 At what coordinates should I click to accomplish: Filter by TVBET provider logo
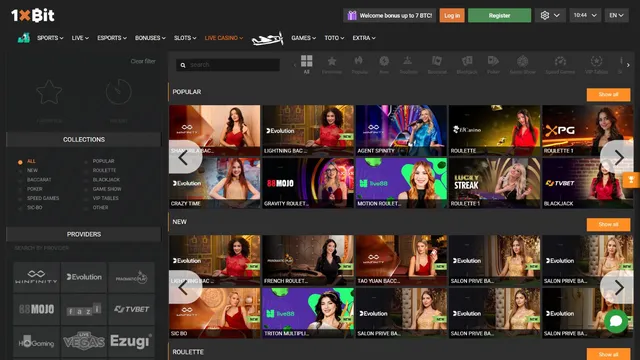pos(131,309)
